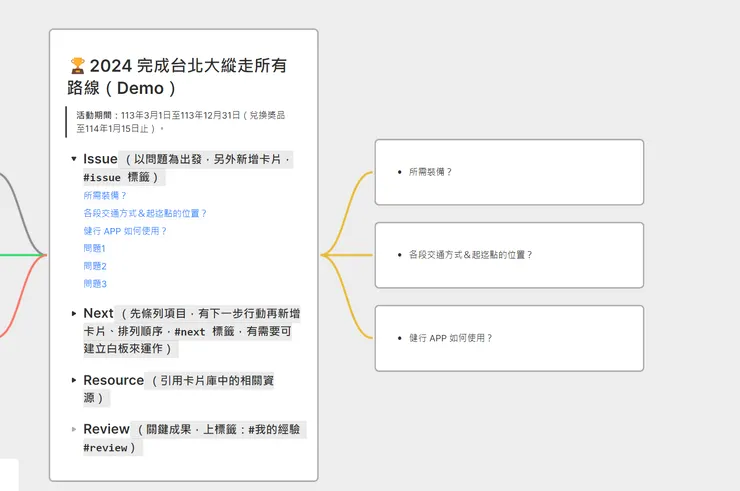Open the 健行 APP 如何使用？ link
The height and width of the screenshot is (491, 740).
tap(125, 231)
